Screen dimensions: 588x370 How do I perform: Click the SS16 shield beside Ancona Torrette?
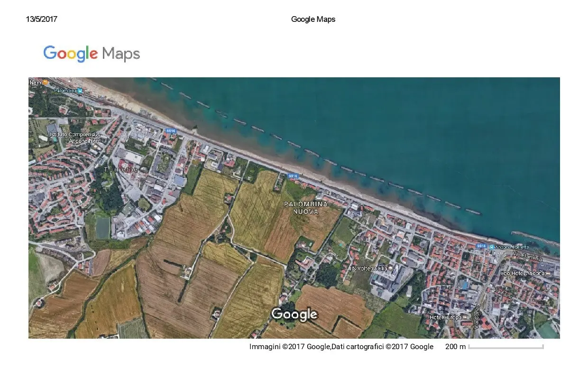(x=481, y=246)
